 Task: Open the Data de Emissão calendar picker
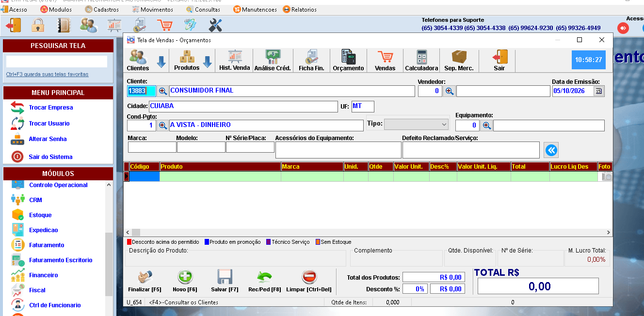click(x=599, y=91)
